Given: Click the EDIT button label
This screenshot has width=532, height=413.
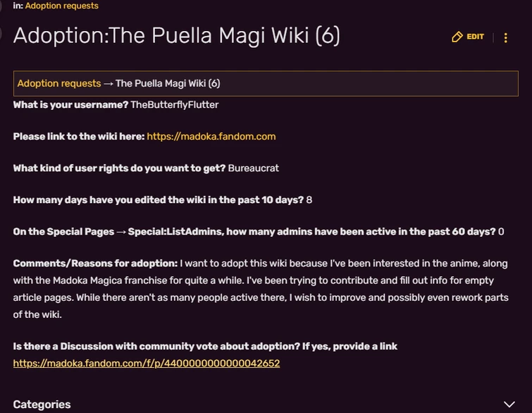Looking at the screenshot, I should click(x=476, y=37).
